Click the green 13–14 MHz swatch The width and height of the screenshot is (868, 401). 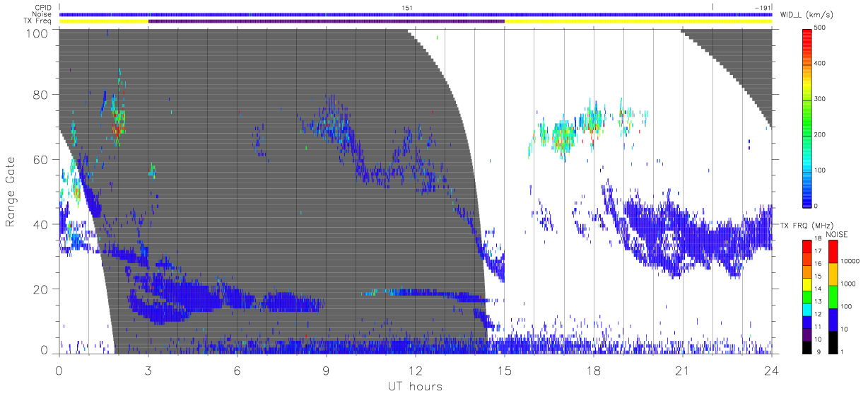pyautogui.click(x=809, y=296)
